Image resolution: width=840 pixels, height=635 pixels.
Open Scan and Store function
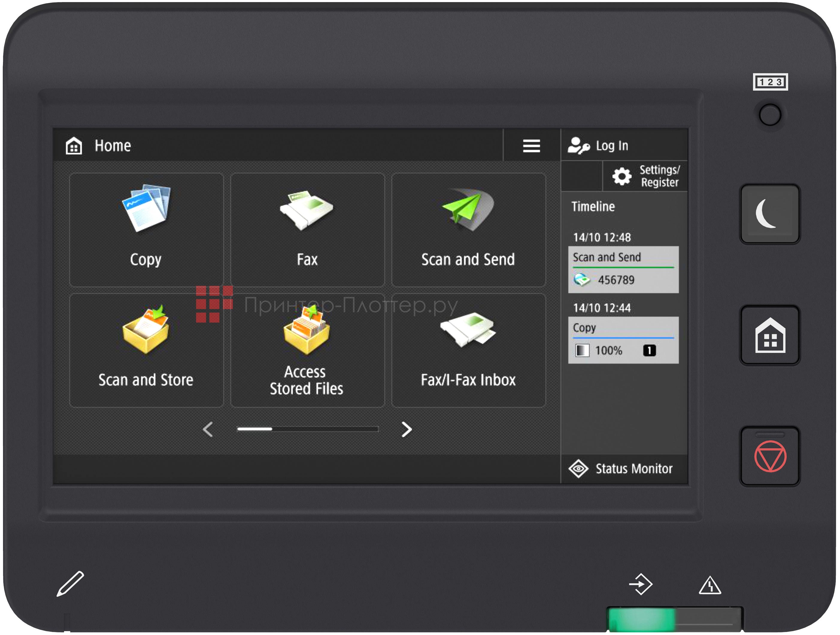point(146,350)
